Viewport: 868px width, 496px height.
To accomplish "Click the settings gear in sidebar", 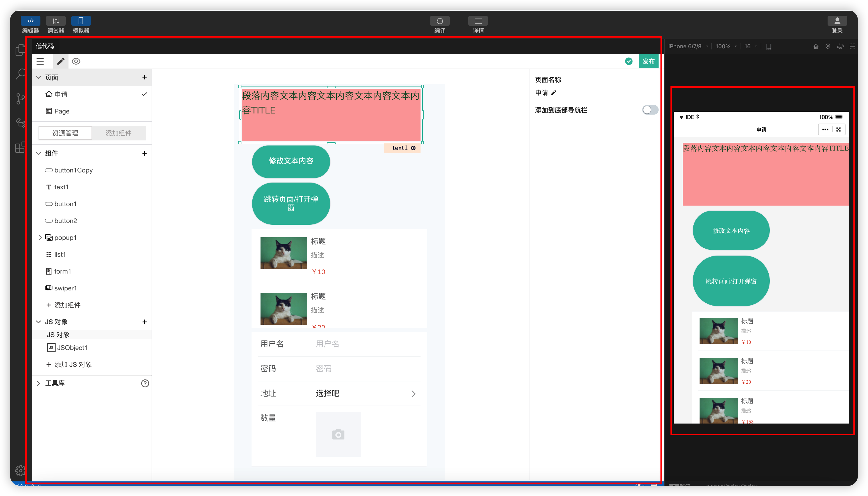I will coord(20,470).
